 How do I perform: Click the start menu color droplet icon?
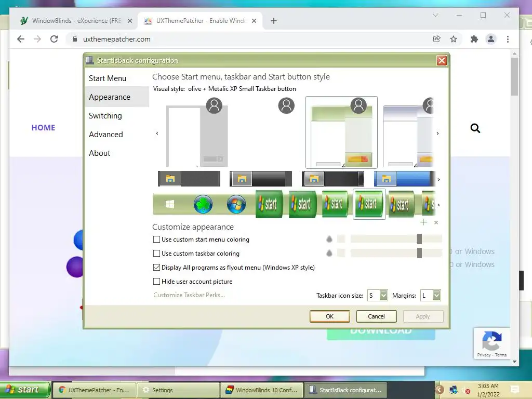[x=329, y=239]
